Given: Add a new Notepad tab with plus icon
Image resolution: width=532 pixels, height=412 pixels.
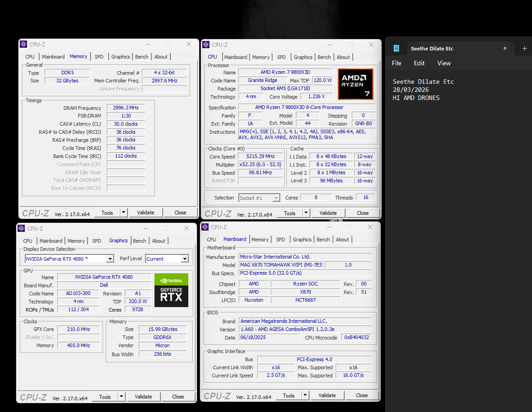Looking at the screenshot, I should [524, 49].
